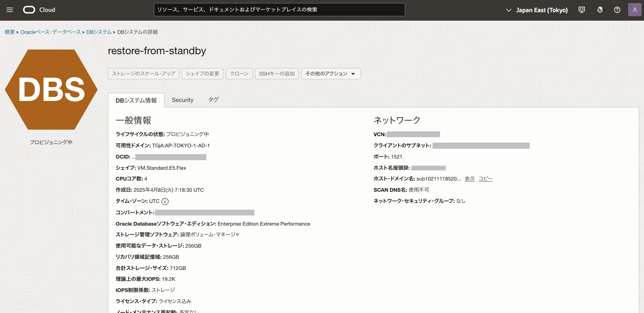Open the help question mark icon

[x=617, y=10]
